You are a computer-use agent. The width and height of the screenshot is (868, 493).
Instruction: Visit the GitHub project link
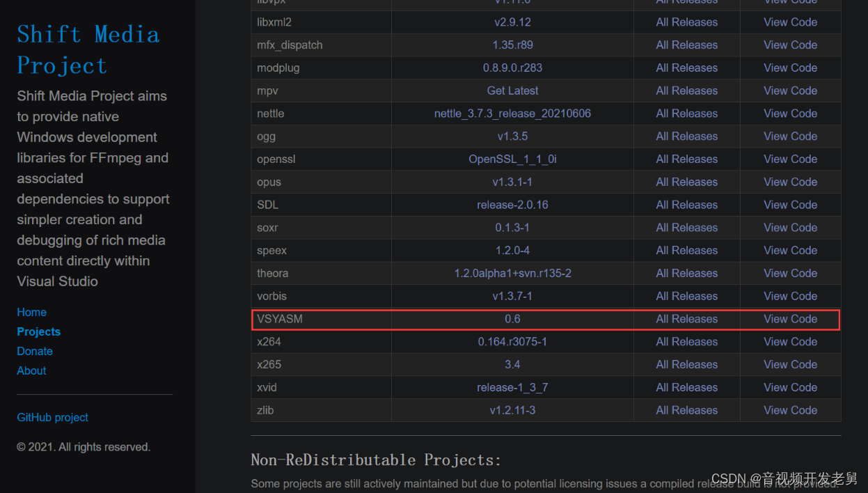coord(53,417)
